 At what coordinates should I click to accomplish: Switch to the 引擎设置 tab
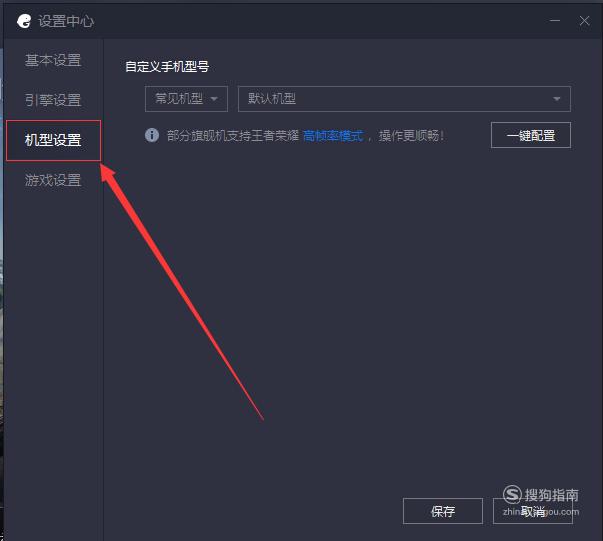[53, 100]
